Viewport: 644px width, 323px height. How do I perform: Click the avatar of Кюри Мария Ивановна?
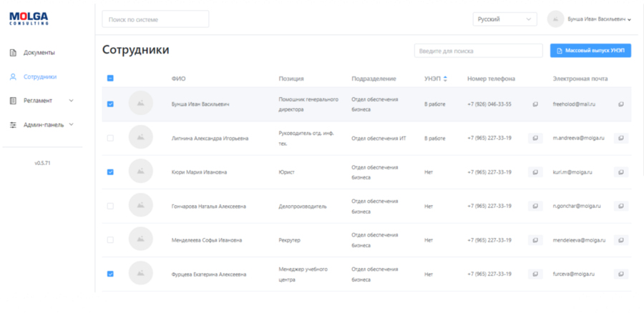click(x=140, y=171)
